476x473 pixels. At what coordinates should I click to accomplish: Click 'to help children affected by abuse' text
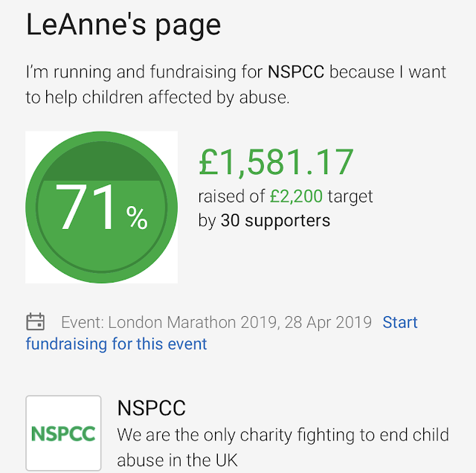pos(158,97)
